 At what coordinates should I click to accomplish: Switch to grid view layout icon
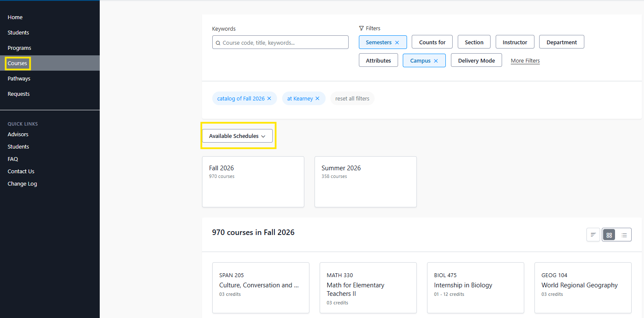tap(609, 235)
